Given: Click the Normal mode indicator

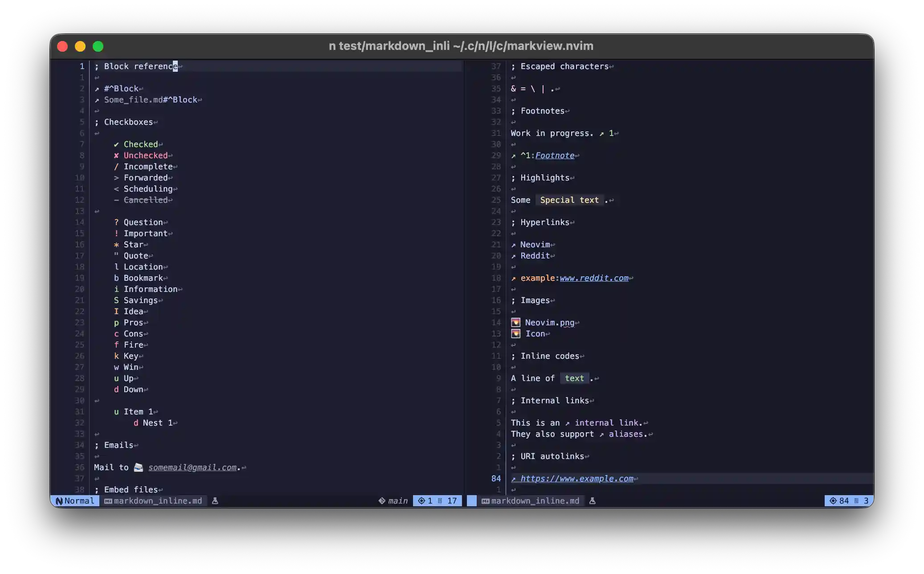Looking at the screenshot, I should 79,501.
